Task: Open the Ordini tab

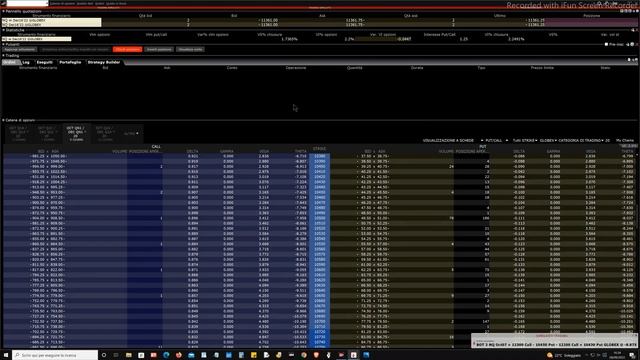Action: [10, 62]
